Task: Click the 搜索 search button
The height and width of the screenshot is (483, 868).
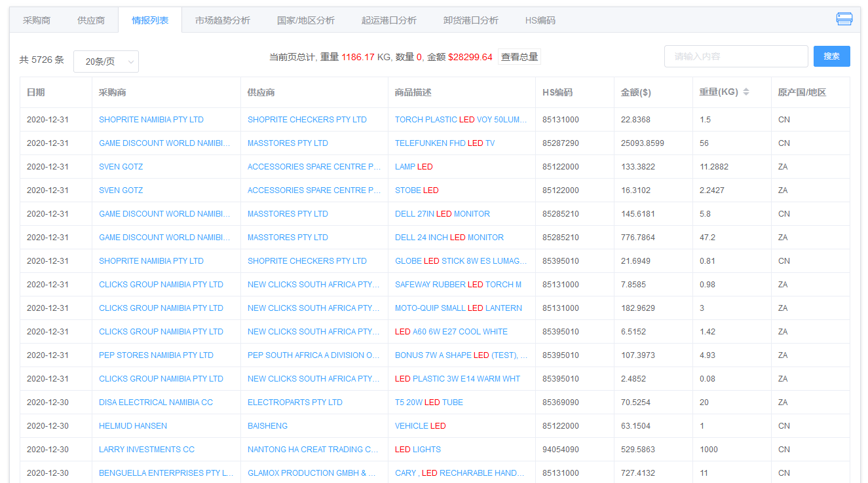Action: (832, 56)
